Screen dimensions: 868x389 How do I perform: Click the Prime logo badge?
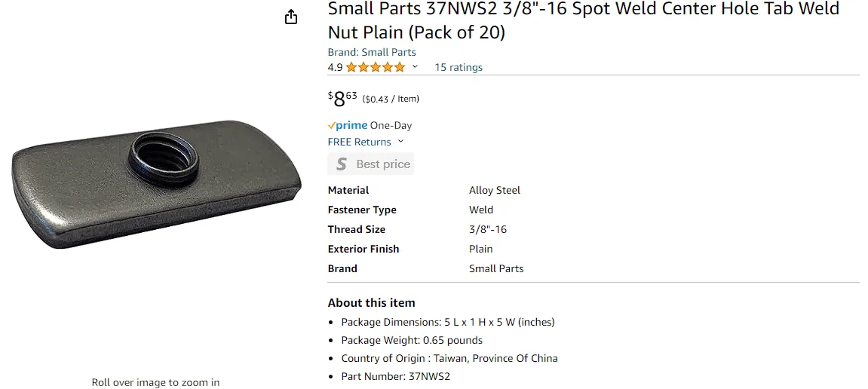point(348,125)
